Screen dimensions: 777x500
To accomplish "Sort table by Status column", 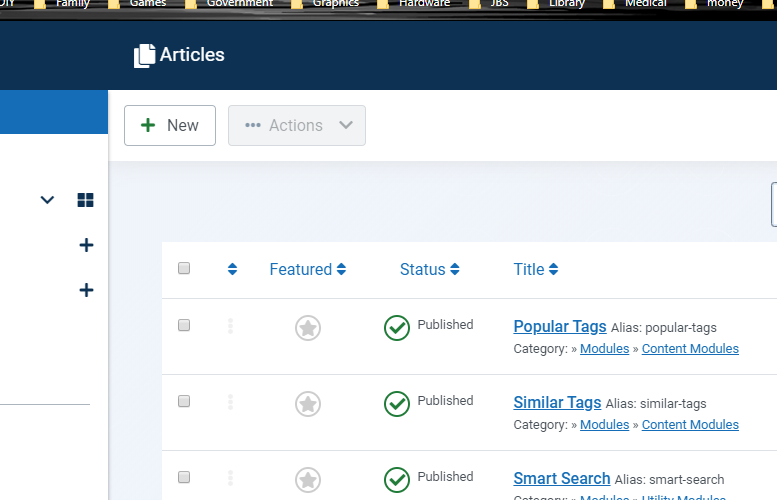I will (430, 269).
